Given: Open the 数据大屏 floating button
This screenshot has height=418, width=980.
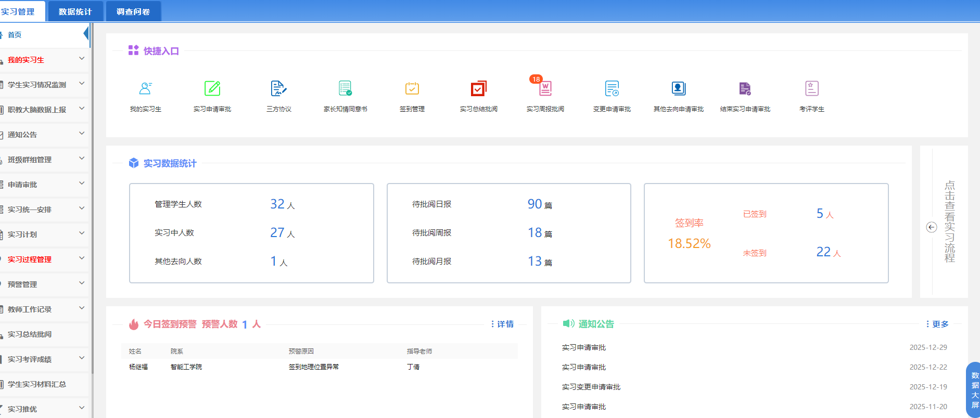Looking at the screenshot, I should [x=974, y=390].
